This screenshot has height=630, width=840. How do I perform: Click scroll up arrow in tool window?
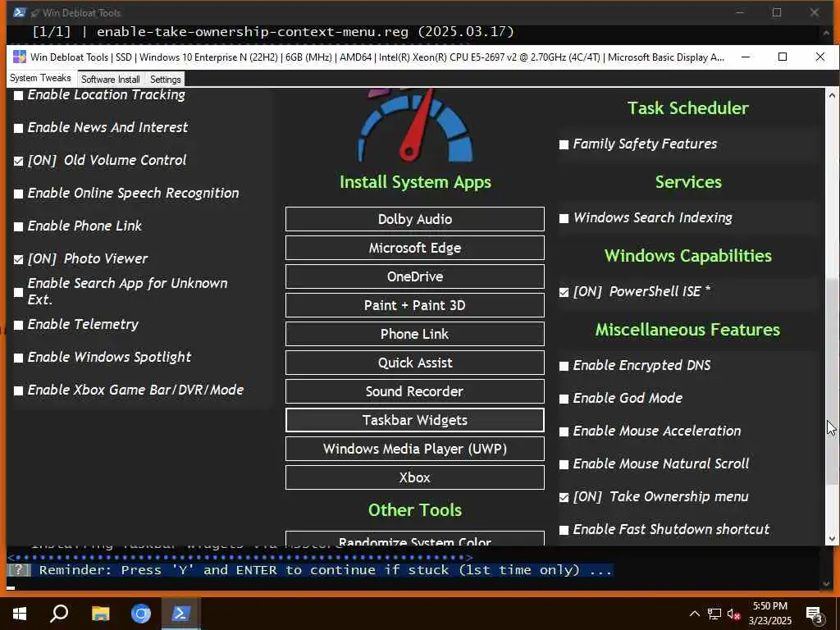click(832, 95)
